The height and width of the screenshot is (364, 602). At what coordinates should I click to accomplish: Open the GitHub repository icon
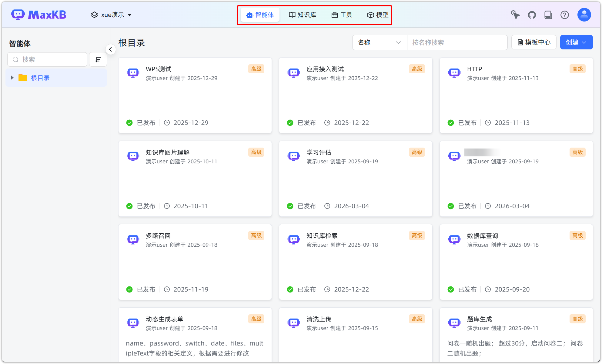pyautogui.click(x=532, y=15)
